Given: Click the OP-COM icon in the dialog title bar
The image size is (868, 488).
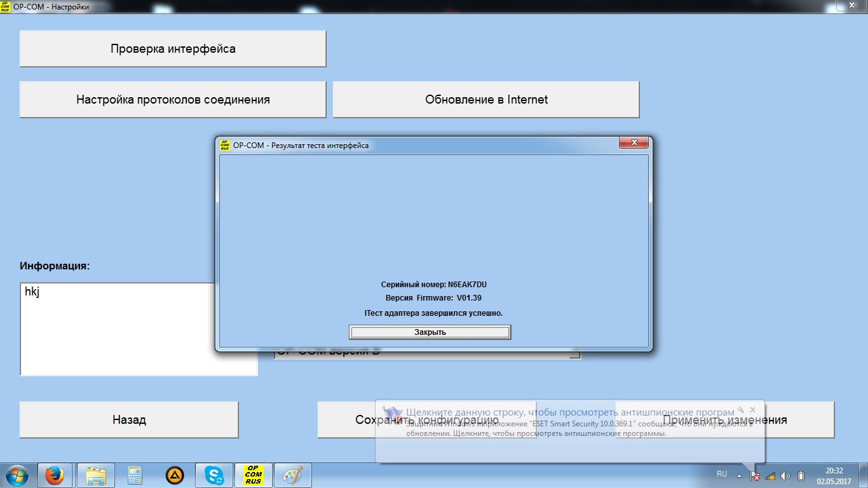Looking at the screenshot, I should 224,145.
